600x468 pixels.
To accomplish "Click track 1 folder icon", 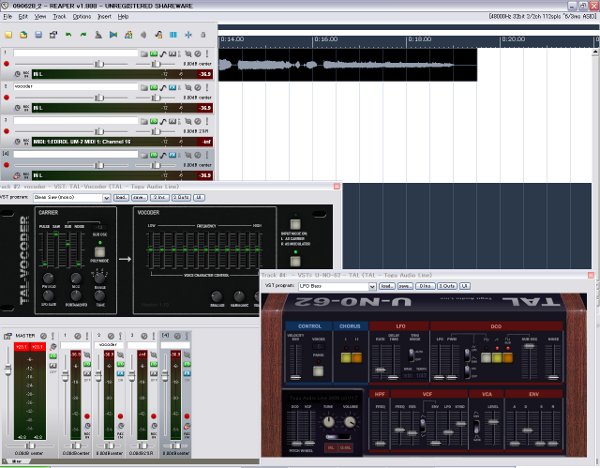I will pos(144,54).
